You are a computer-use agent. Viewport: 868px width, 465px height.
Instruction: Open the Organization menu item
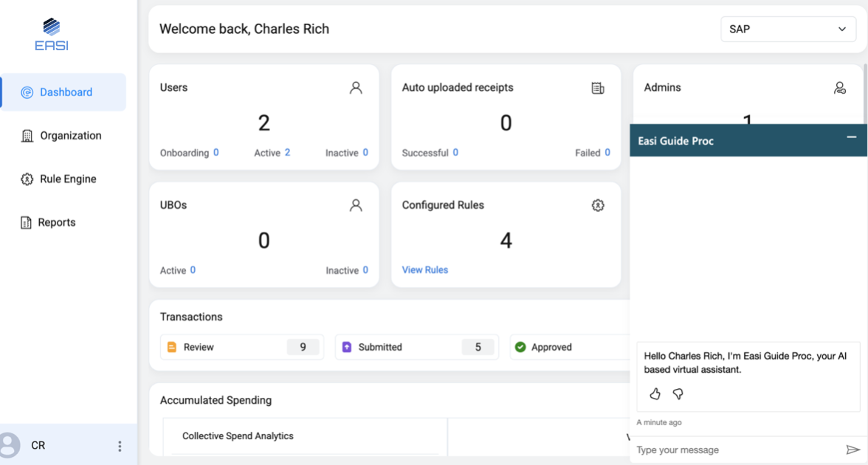click(70, 136)
